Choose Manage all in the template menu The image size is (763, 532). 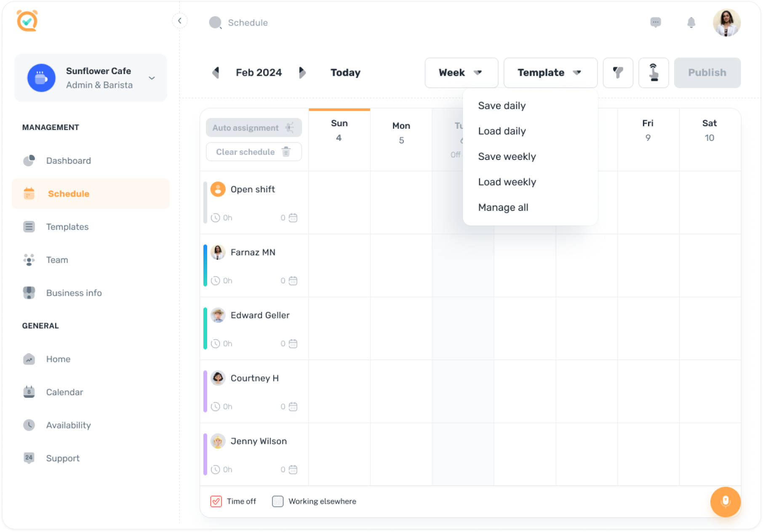point(503,207)
